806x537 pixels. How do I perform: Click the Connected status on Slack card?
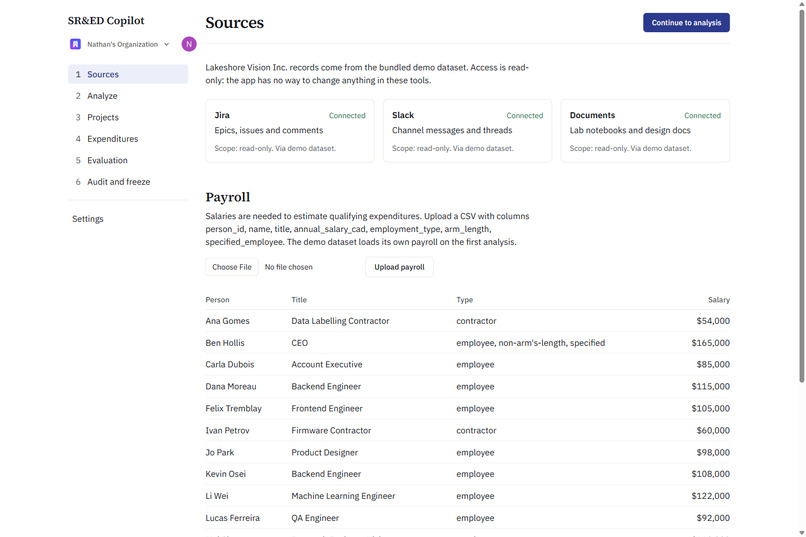click(x=525, y=116)
